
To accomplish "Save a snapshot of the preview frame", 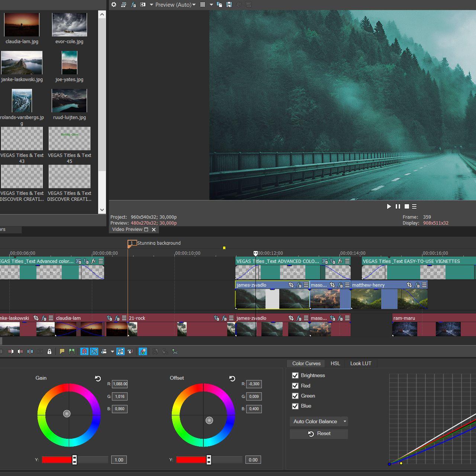I will point(229,5).
